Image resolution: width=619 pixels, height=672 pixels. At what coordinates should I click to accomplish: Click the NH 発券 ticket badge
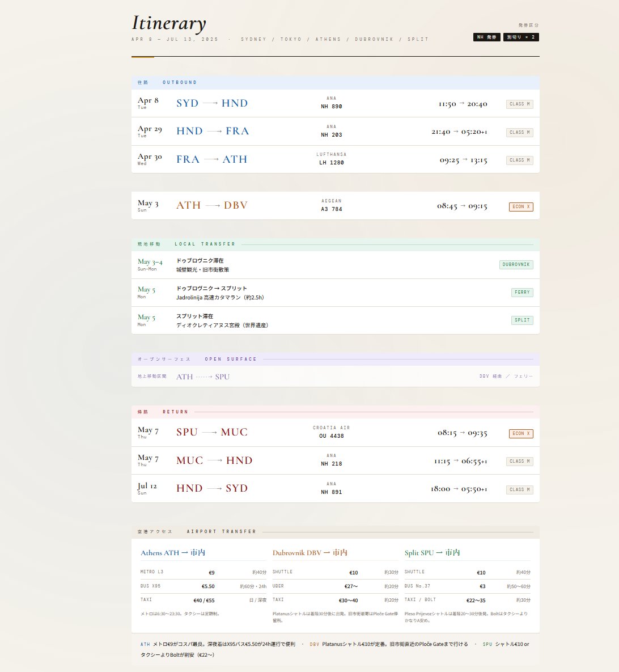[486, 36]
